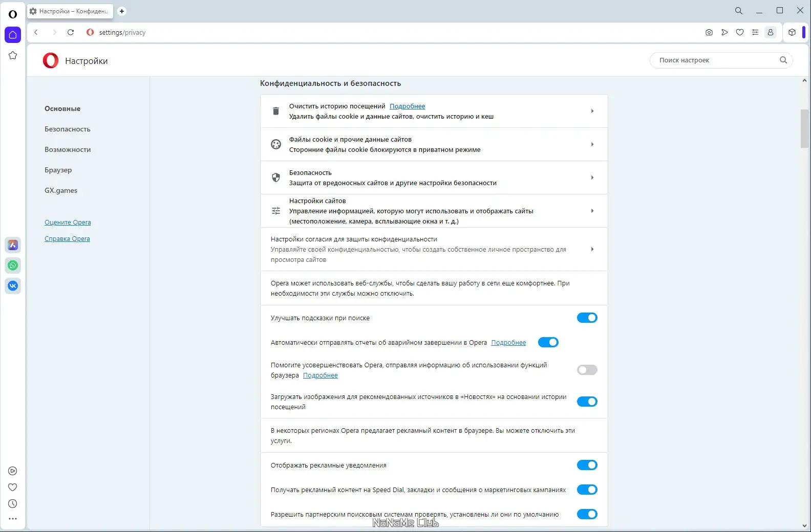This screenshot has width=811, height=532.
Task: Select Браузер in settings sidebar
Action: 58,170
